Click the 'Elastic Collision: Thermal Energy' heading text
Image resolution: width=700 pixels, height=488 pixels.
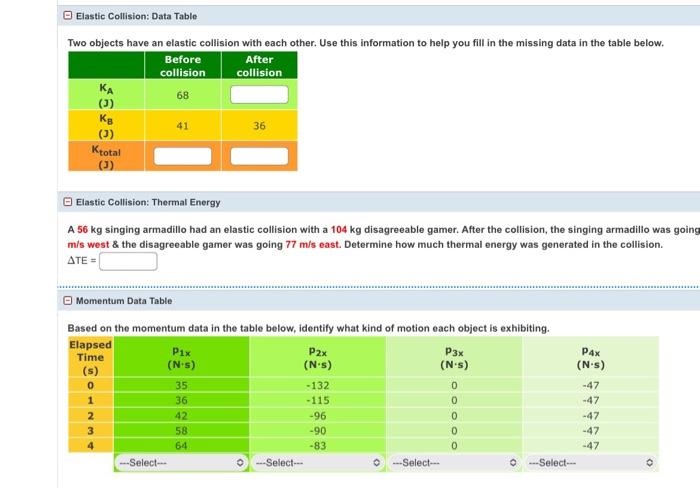[148, 202]
